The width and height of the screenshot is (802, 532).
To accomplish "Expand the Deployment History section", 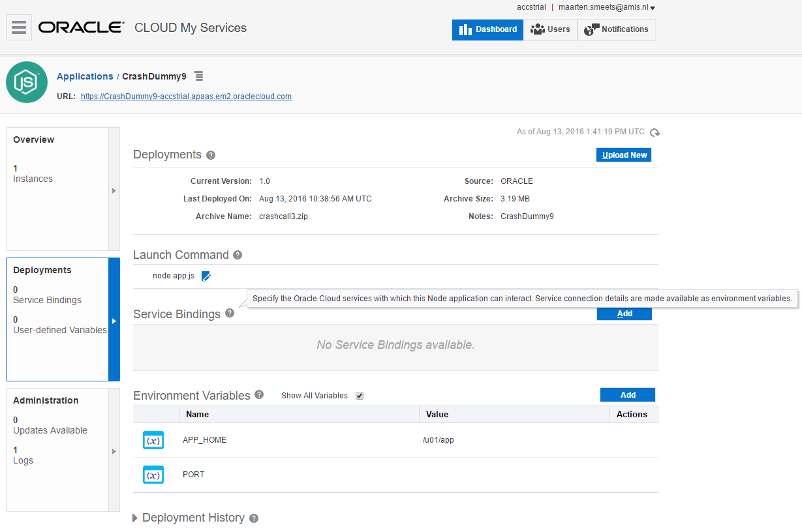I will (134, 518).
